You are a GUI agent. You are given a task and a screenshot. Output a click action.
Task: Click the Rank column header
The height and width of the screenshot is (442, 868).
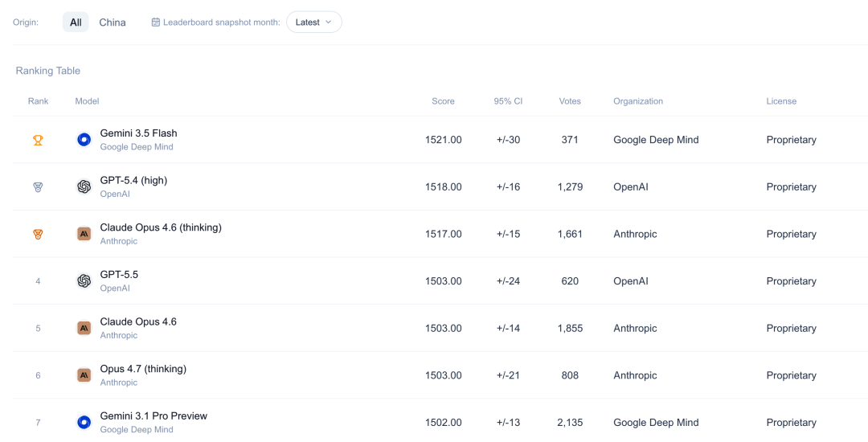click(x=39, y=101)
